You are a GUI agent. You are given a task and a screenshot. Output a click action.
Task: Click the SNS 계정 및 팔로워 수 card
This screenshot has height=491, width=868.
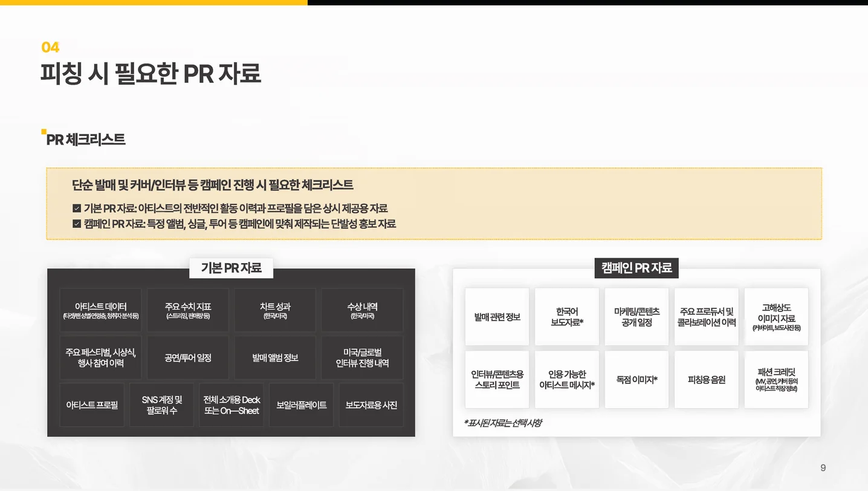coord(161,405)
